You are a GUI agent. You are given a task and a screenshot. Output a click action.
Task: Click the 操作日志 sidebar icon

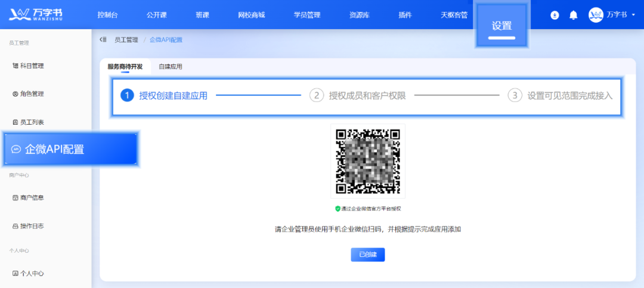[x=15, y=226]
